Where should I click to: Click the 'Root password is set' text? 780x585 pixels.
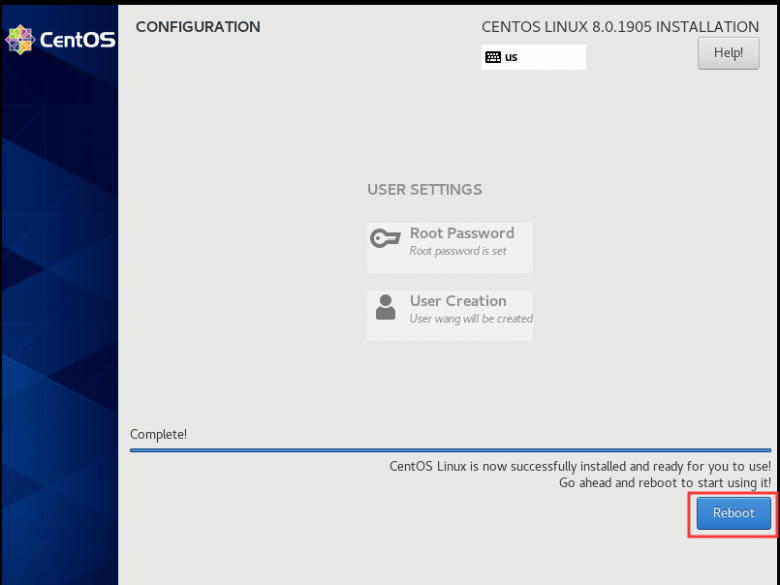coord(458,251)
